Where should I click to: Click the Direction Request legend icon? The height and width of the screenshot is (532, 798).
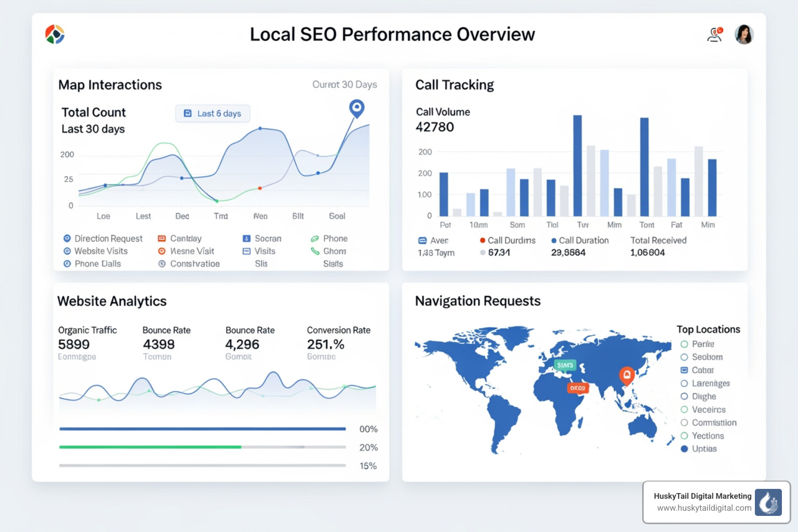click(x=66, y=238)
